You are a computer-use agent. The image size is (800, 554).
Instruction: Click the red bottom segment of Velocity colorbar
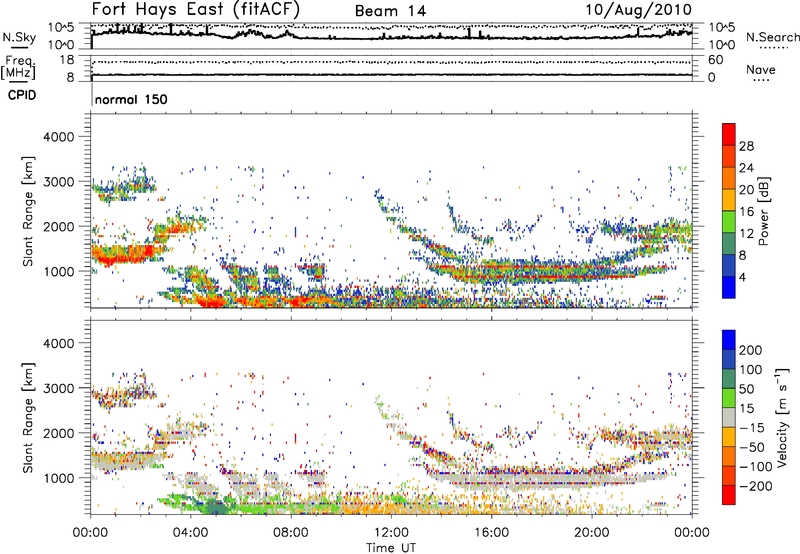(729, 495)
